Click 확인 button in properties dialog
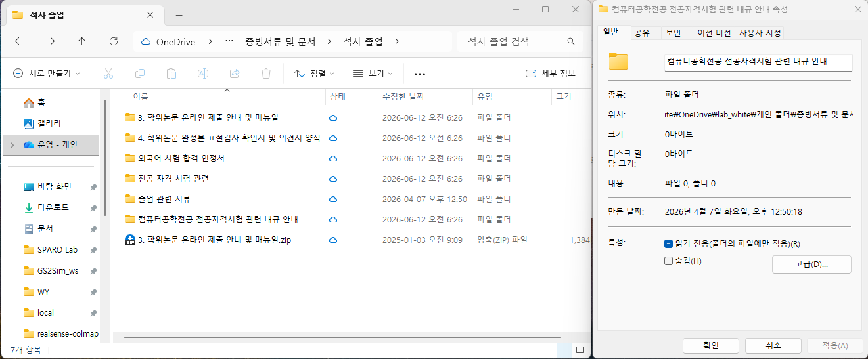Image resolution: width=868 pixels, height=359 pixels. [x=711, y=345]
